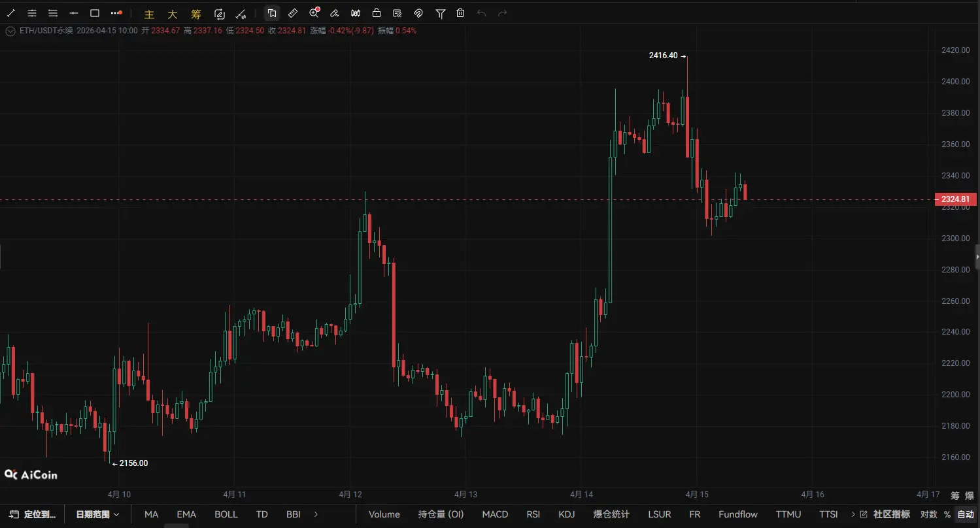Expand the right side panel handle
The width and height of the screenshot is (980, 528).
pos(977,257)
